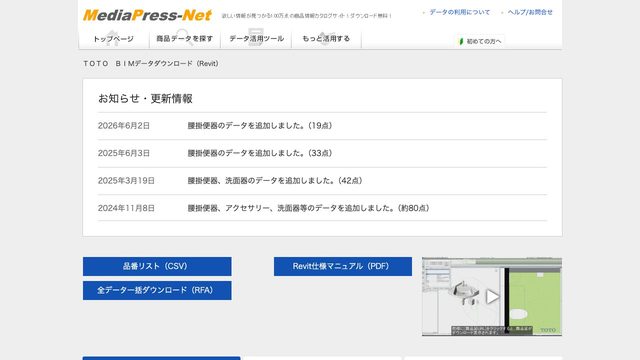The height and width of the screenshot is (360, 640).
Task: Select the 2025年3月19日 news entry text
Action: 275,180
